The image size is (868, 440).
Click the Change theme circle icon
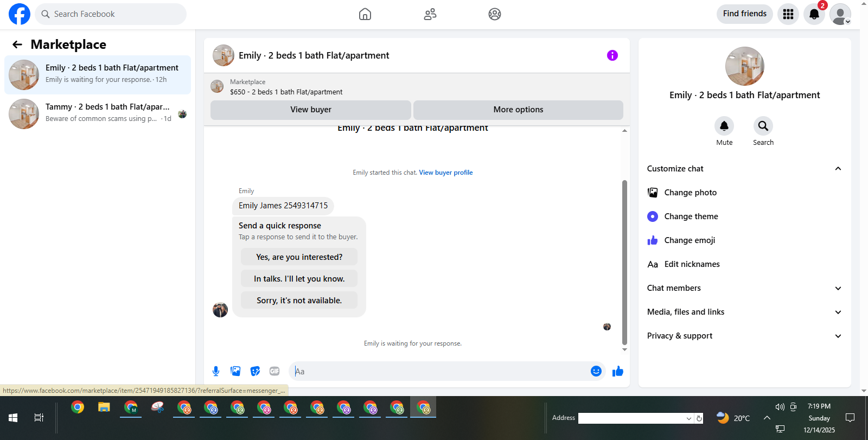tap(653, 216)
